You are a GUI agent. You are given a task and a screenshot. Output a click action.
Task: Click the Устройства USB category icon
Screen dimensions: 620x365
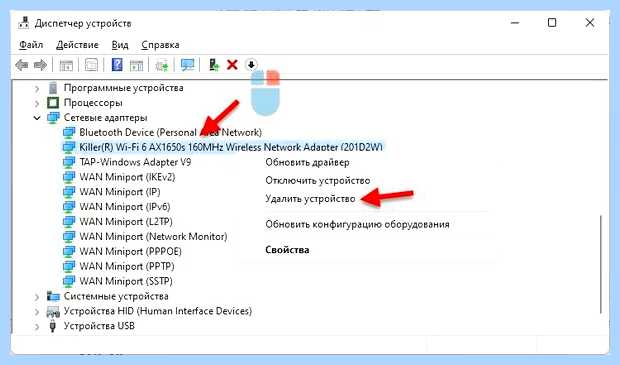coord(53,326)
